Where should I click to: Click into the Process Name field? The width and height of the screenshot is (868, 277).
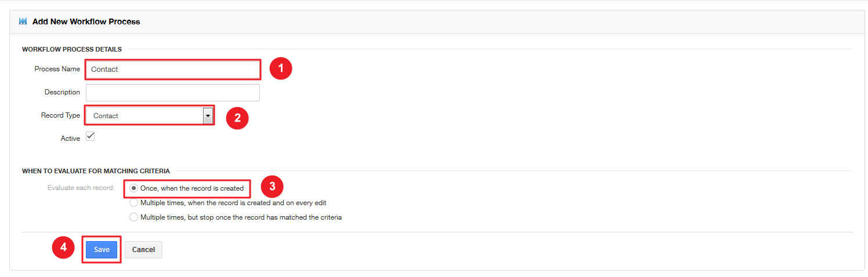point(172,70)
